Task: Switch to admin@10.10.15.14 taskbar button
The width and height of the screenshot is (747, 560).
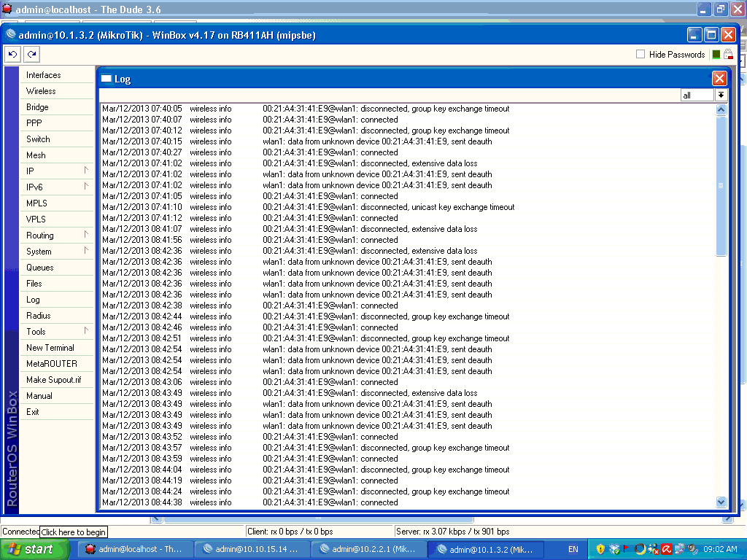Action: pos(252,550)
